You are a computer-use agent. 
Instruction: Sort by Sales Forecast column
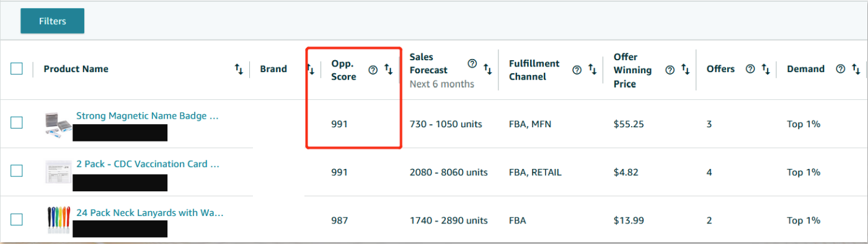coord(487,70)
